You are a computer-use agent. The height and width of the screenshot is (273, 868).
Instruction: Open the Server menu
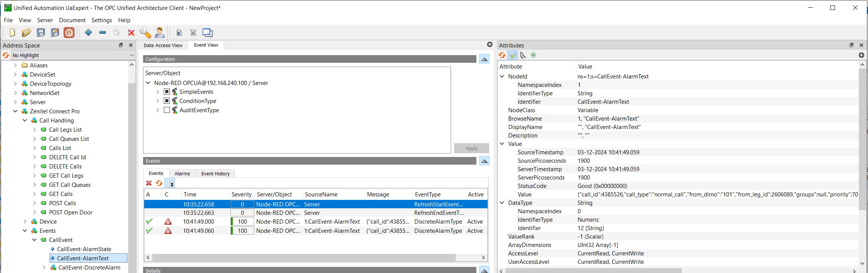(x=45, y=20)
